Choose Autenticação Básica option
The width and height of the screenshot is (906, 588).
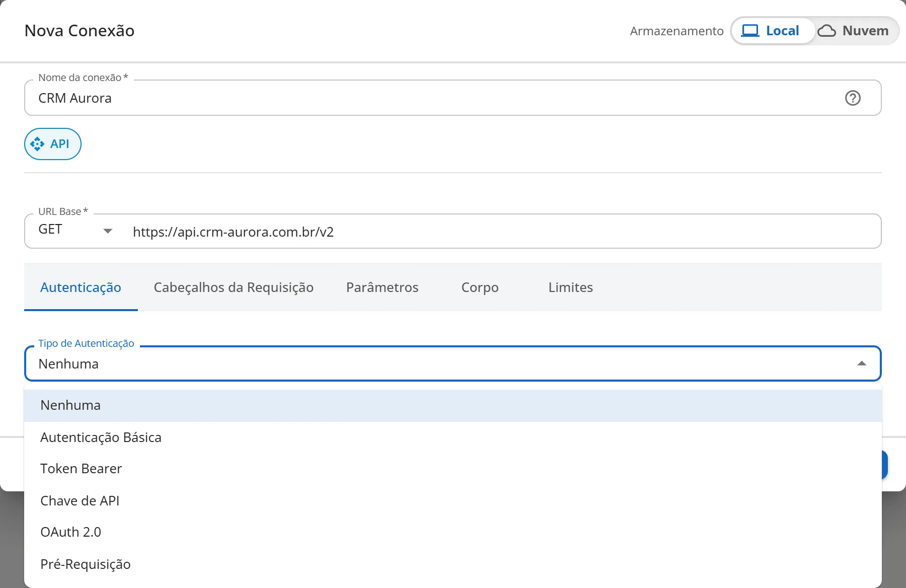(x=453, y=437)
